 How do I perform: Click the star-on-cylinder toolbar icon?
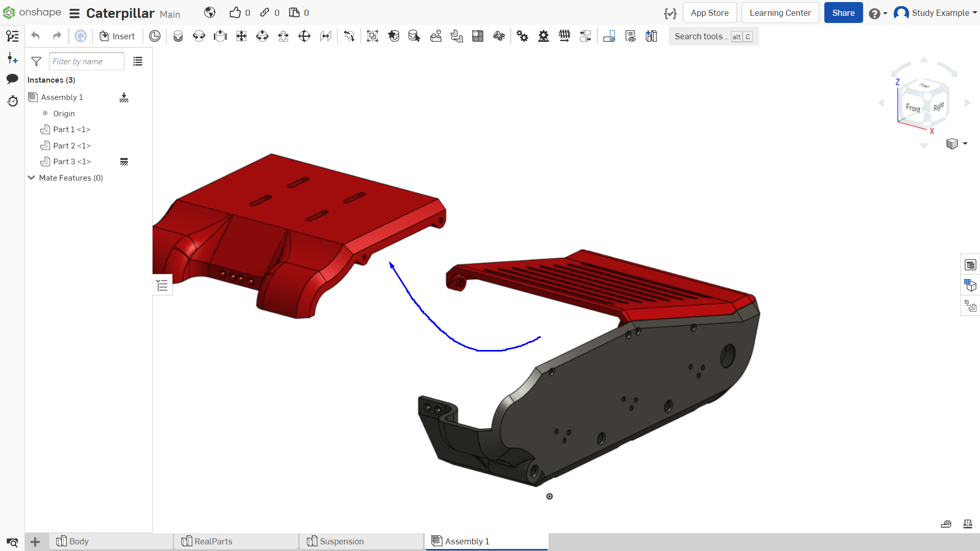(394, 36)
